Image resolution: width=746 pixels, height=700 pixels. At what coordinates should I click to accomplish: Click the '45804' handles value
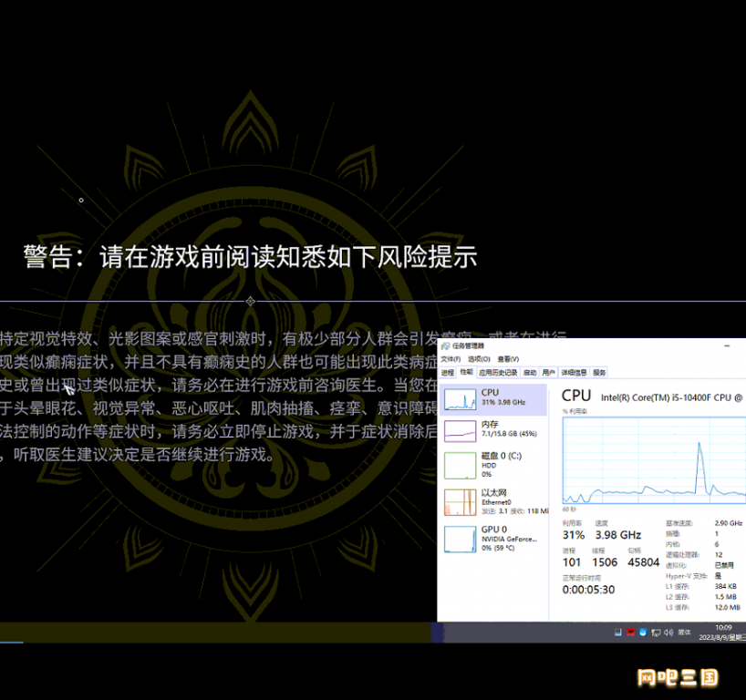tap(643, 562)
